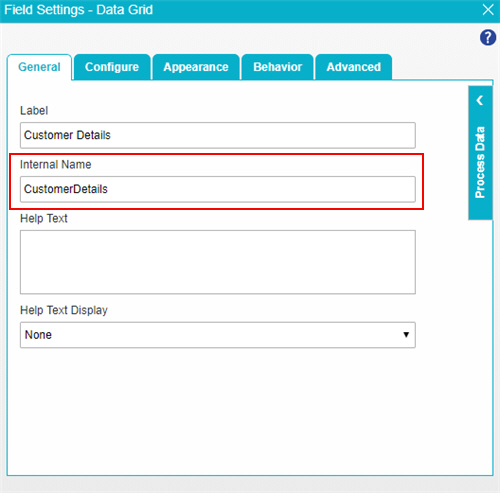Expand the Process Data chevron arrow
Image resolution: width=500 pixels, height=493 pixels.
point(480,100)
